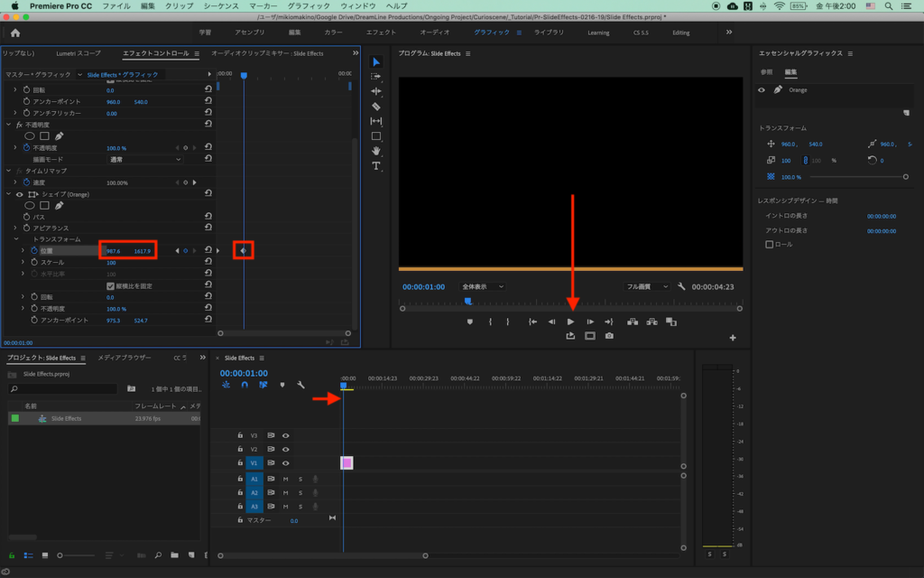Viewport: 924px width, 578px height.
Task: Hide track V2 with its eye icon
Action: [286, 449]
